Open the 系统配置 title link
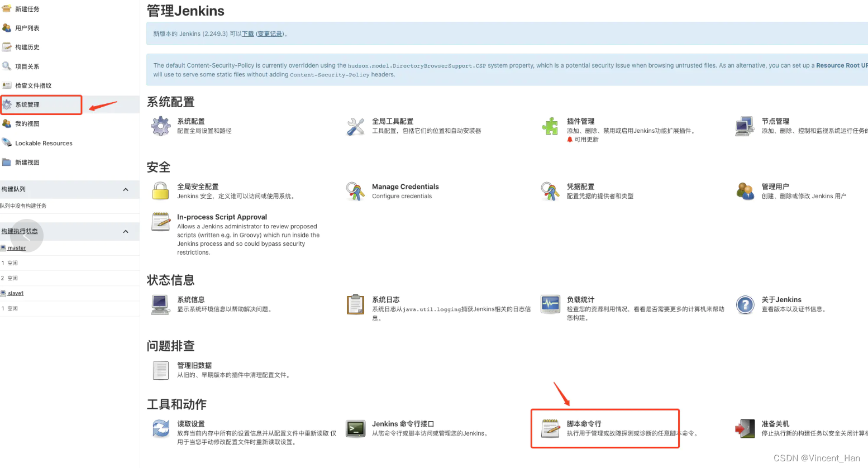The height and width of the screenshot is (468, 868). tap(191, 121)
